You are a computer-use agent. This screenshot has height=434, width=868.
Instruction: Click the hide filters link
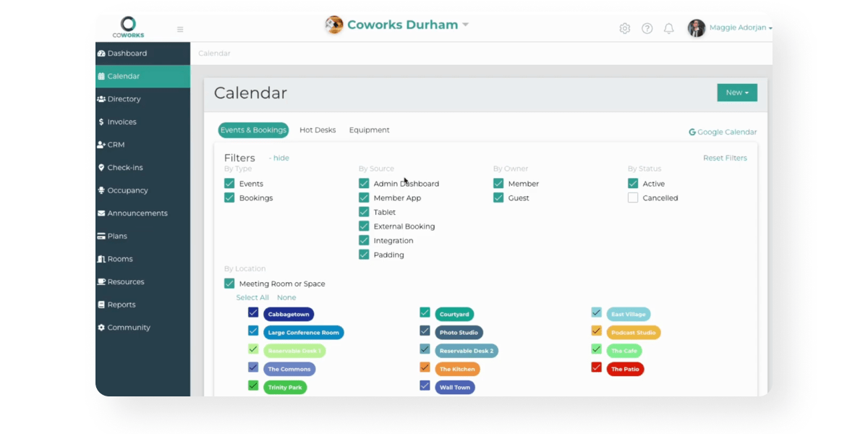279,158
